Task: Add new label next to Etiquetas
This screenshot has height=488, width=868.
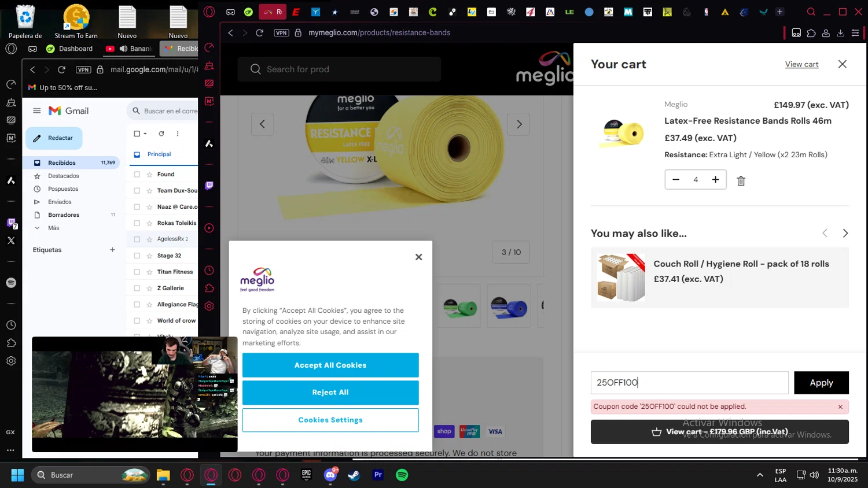Action: click(x=112, y=250)
